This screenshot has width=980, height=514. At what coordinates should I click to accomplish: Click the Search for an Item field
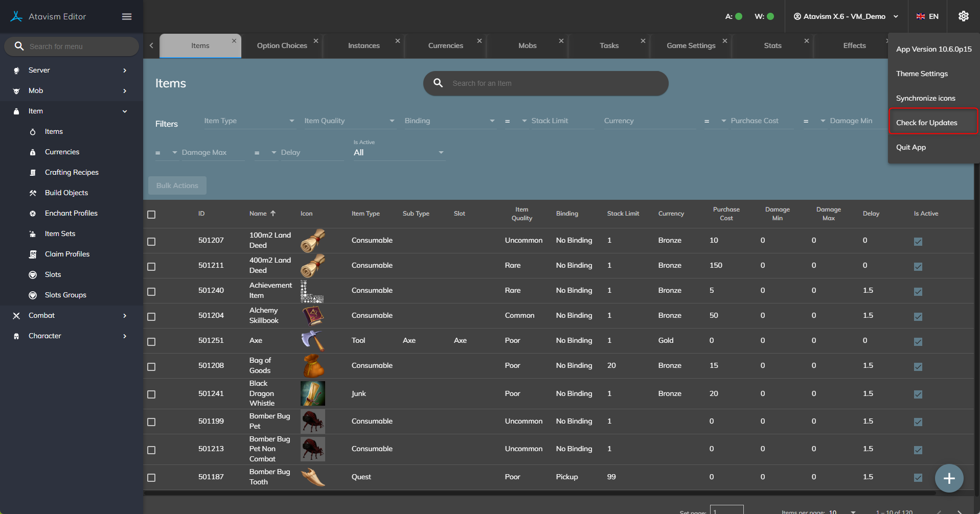tap(545, 83)
